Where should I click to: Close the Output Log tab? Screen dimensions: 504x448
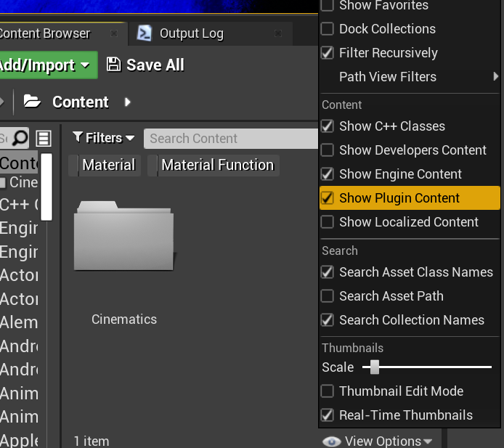[278, 33]
